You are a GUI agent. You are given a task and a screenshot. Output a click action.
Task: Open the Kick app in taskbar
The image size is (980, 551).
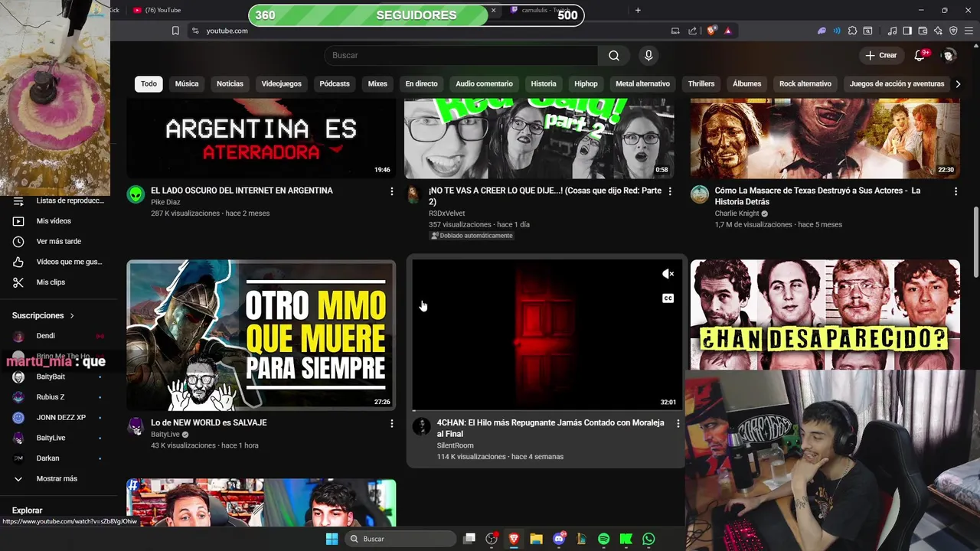point(626,539)
